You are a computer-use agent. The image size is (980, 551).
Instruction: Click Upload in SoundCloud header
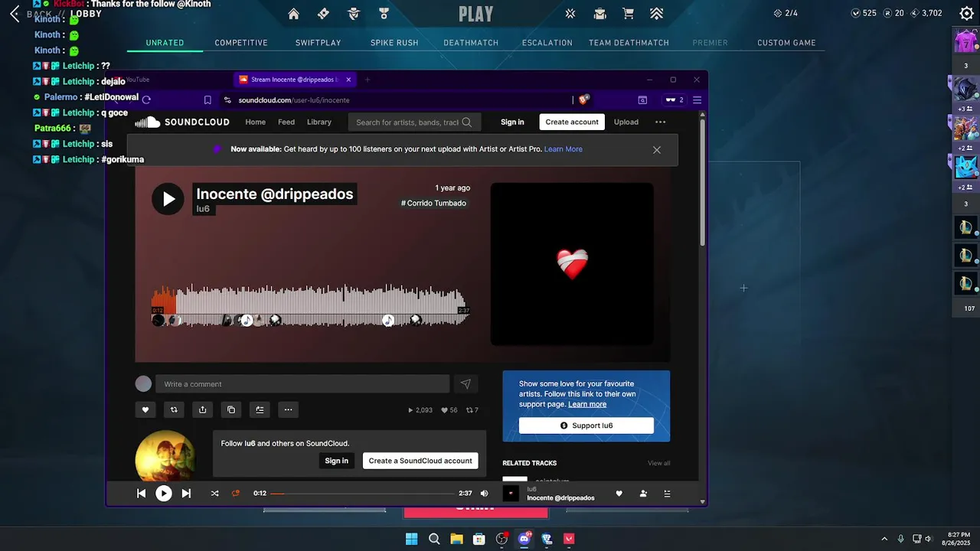626,122
